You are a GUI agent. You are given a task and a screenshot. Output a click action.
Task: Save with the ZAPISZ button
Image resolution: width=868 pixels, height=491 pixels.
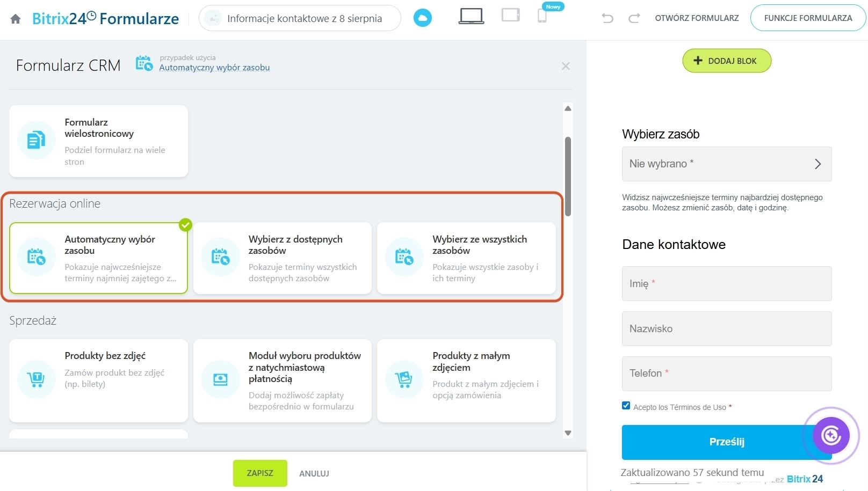260,473
